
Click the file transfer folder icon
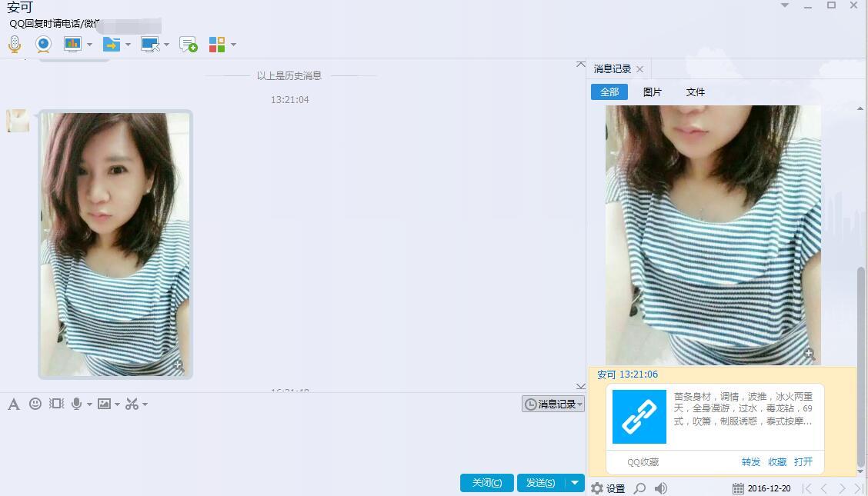coord(112,45)
